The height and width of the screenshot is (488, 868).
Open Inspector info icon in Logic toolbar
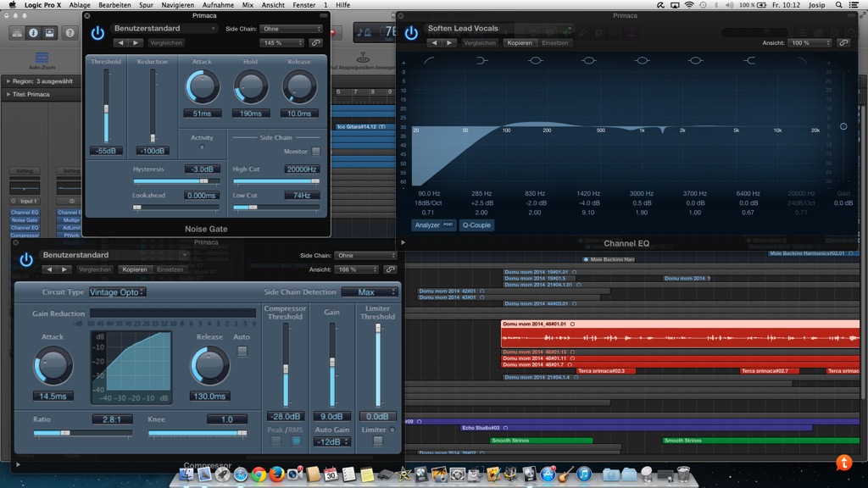(x=33, y=33)
